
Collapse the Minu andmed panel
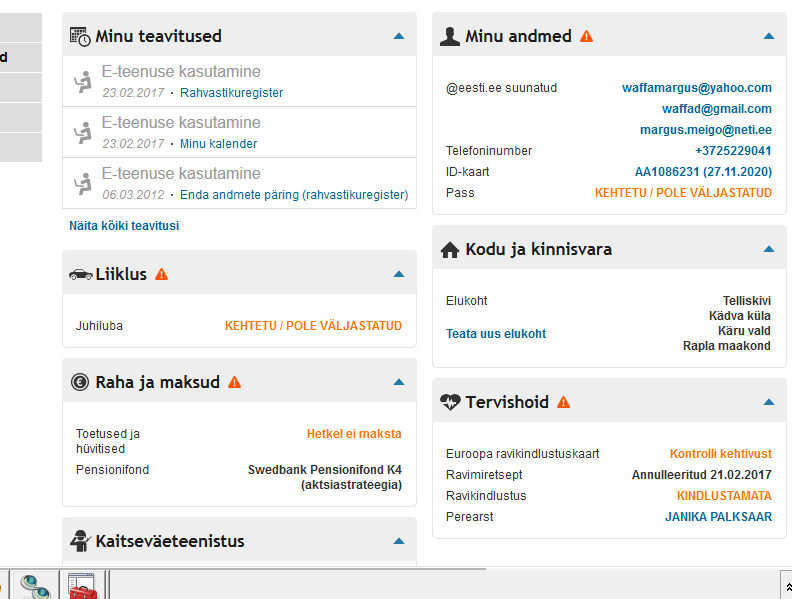click(769, 36)
